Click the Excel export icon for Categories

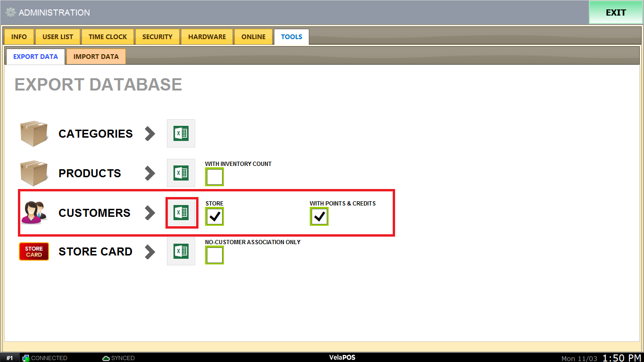click(x=181, y=133)
